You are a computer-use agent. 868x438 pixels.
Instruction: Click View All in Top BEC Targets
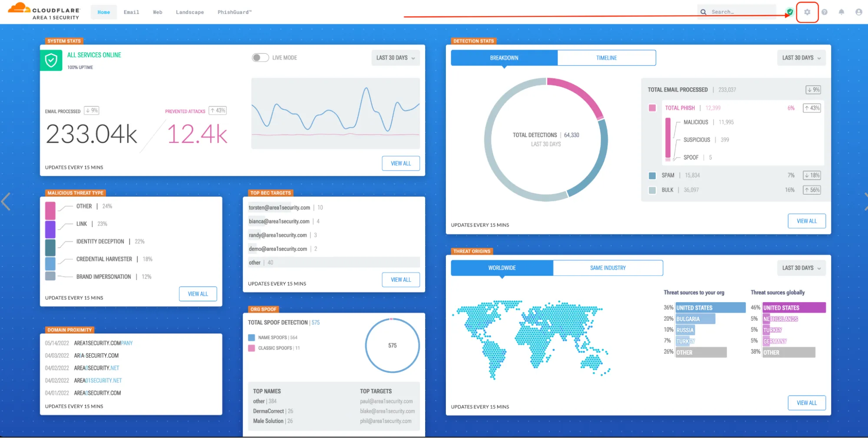[400, 280]
